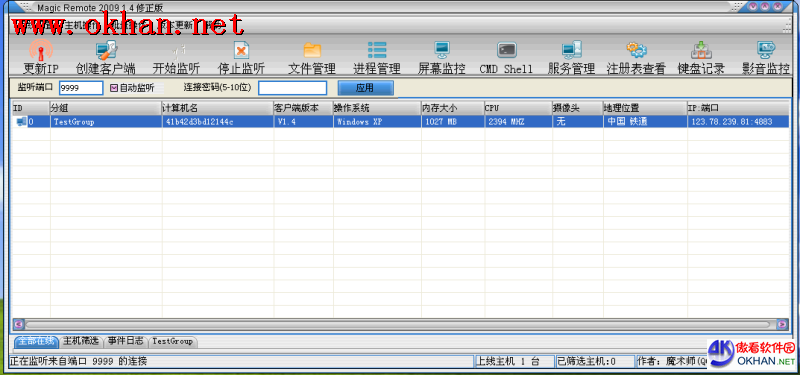The image size is (800, 375).
Task: Stop listening via 停止监听 icon
Action: [x=241, y=50]
